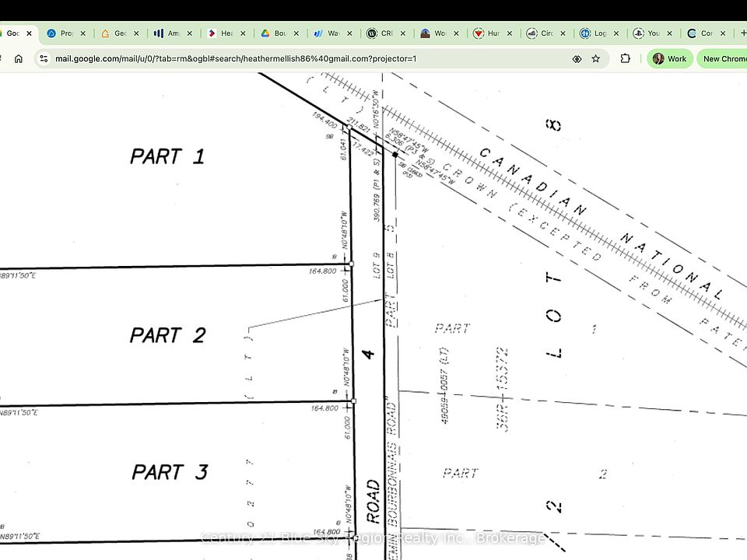Close the Wor tab
Screen dimensions: 747x560
(457, 33)
